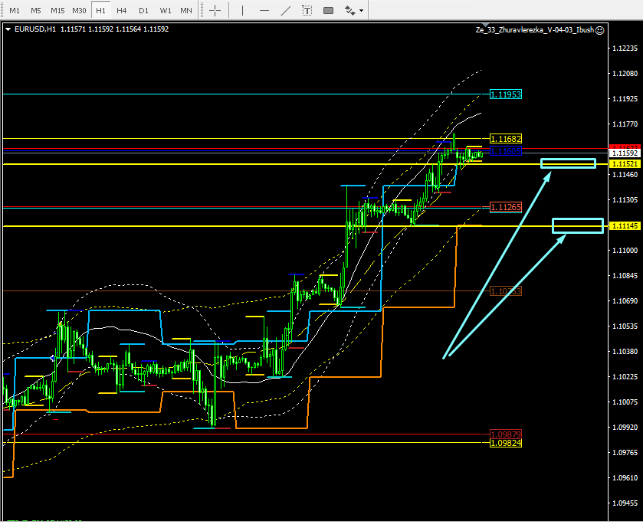Switch the chart to H4 timeframe
Image resolution: width=643 pixels, height=523 pixels.
tap(122, 10)
